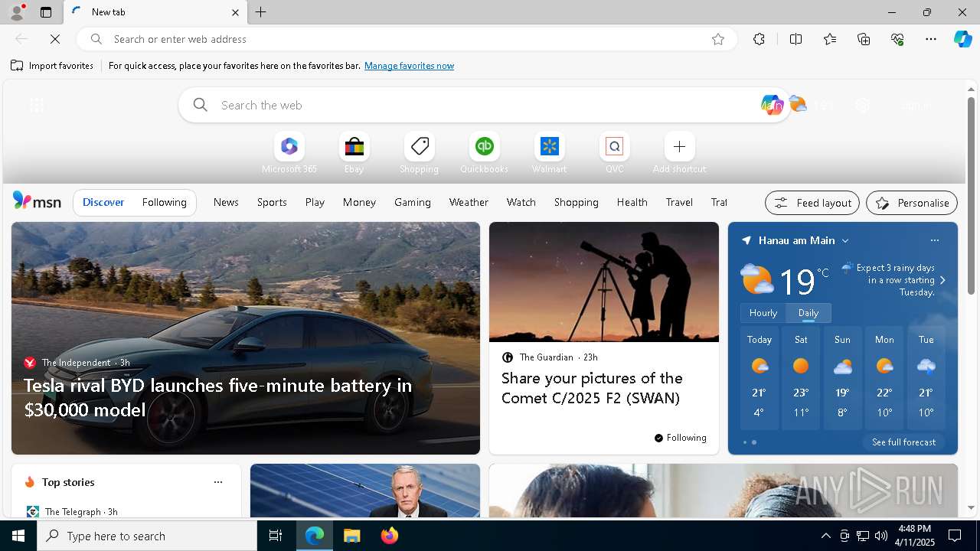Viewport: 980px width, 551px height.
Task: Switch weather to Hourly view
Action: [763, 313]
